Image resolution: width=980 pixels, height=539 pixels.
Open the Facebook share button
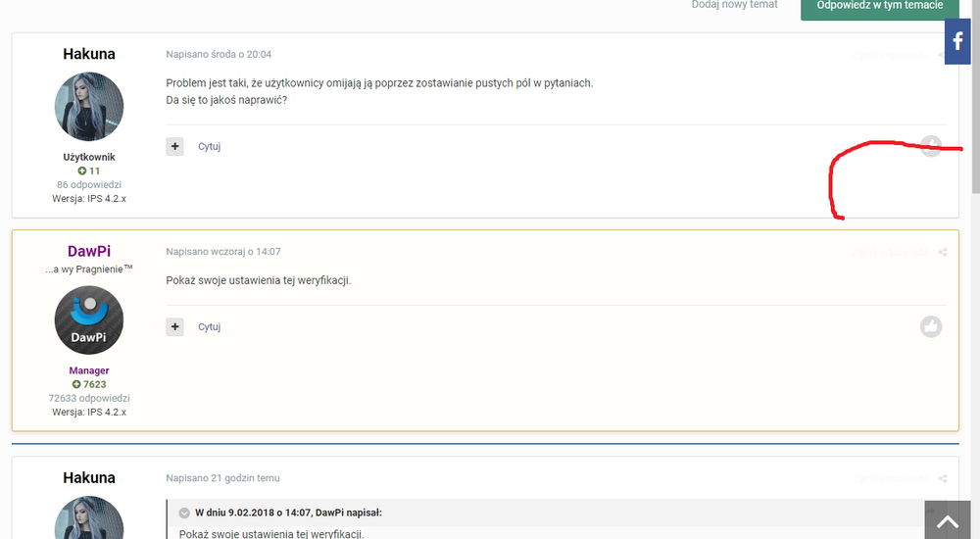pos(957,41)
